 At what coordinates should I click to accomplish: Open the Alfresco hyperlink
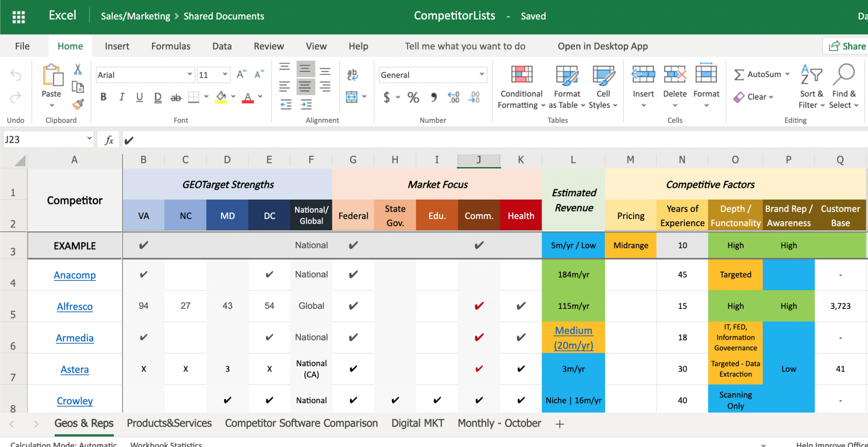pos(75,306)
